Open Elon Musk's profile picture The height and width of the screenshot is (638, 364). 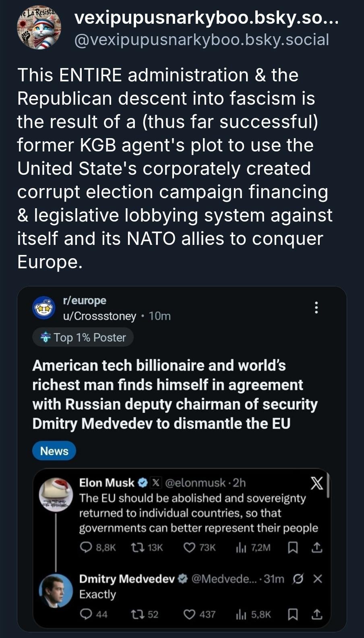click(x=56, y=495)
